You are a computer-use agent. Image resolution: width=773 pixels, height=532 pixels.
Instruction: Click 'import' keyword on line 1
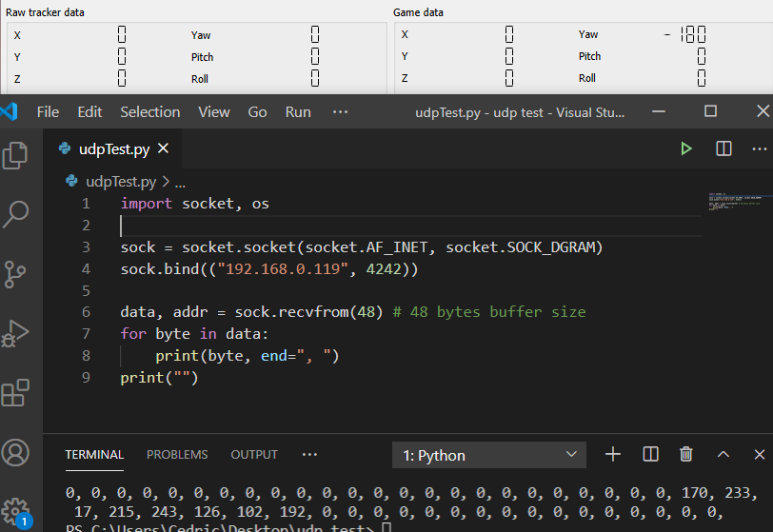pos(147,203)
